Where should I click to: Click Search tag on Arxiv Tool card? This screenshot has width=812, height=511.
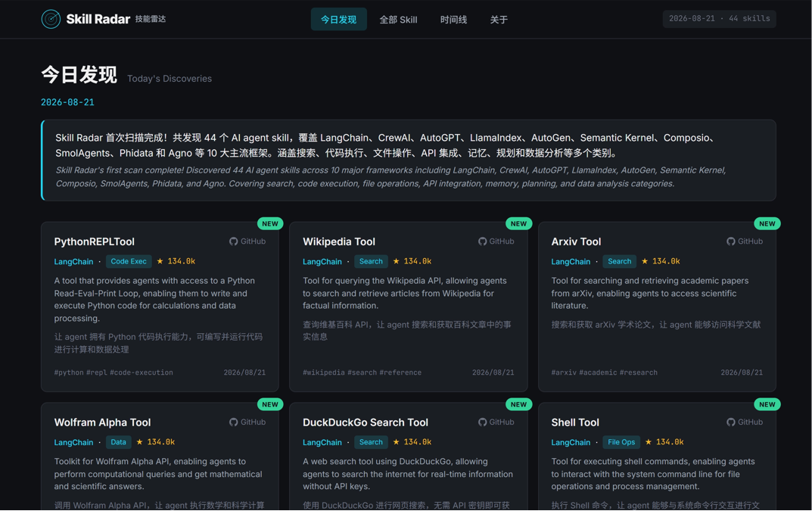[x=620, y=261]
